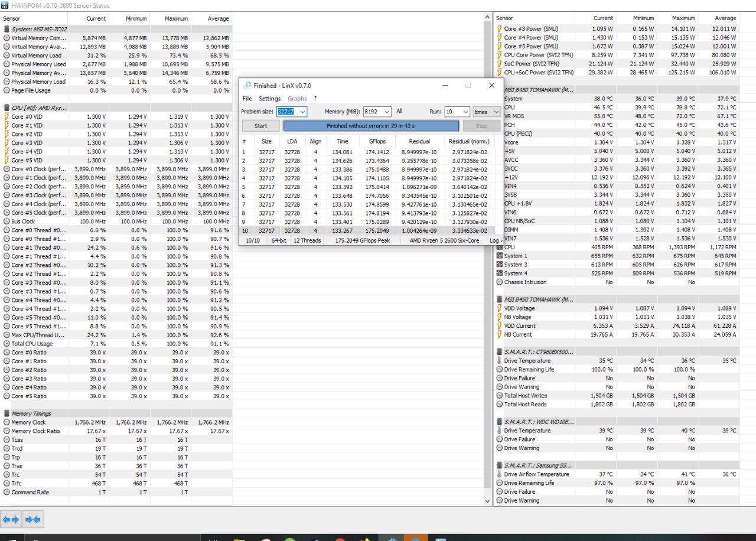Select the VDD Current row
The width and height of the screenshot is (756, 541).
click(617, 325)
